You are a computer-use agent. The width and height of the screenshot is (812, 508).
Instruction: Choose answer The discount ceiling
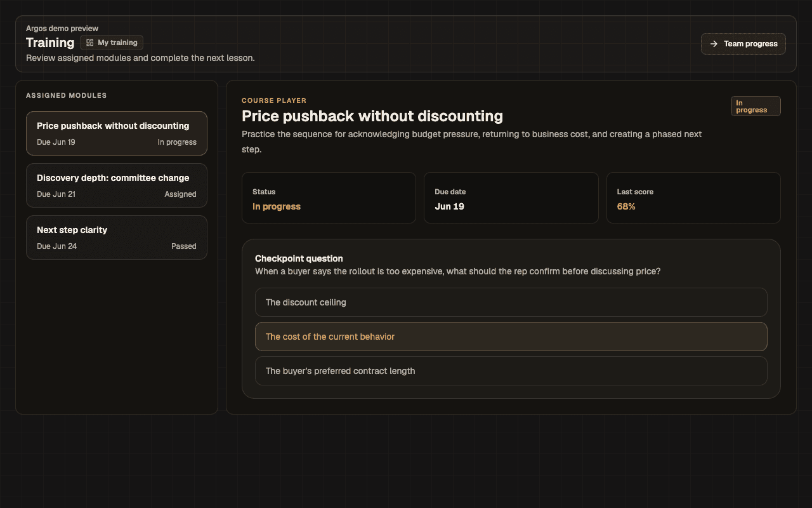pos(511,302)
